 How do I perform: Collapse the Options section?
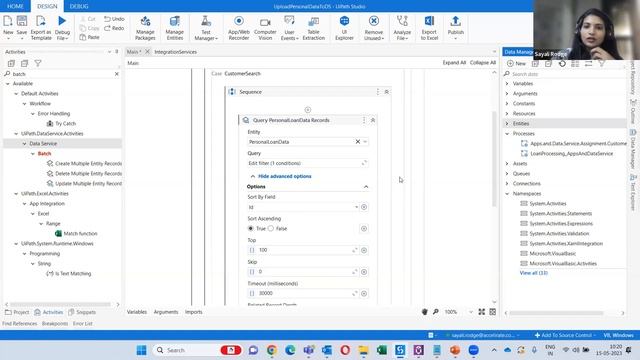coord(366,187)
